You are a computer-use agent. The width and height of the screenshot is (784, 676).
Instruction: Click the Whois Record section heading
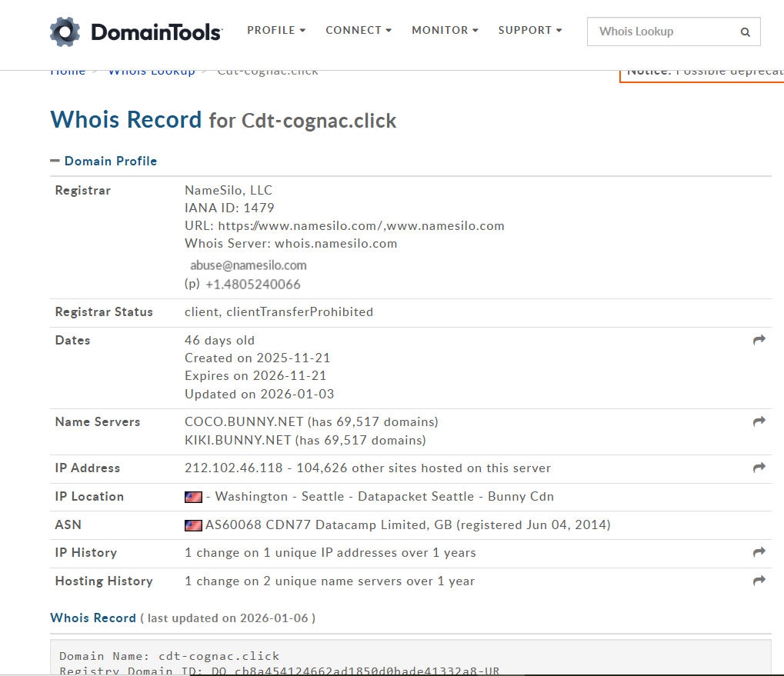[92, 618]
